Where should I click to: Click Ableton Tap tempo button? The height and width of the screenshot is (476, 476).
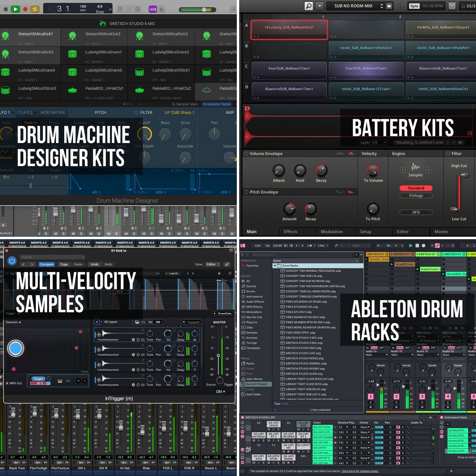[x=267, y=245]
